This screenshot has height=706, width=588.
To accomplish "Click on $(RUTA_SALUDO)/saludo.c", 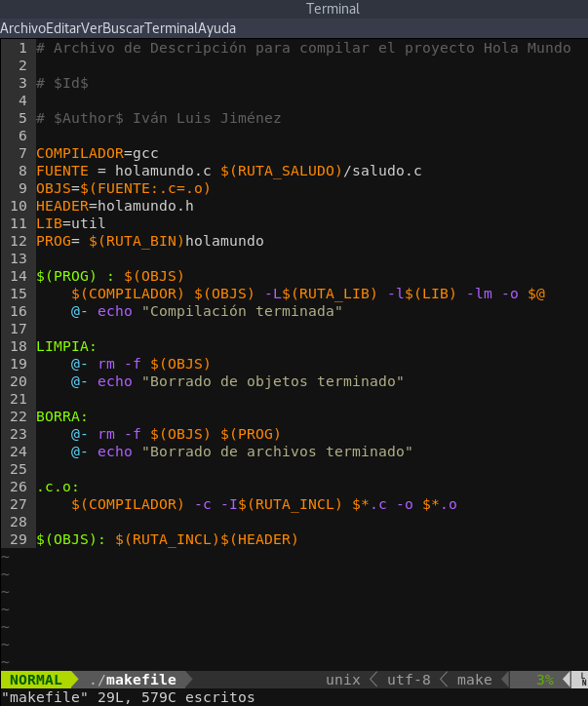I will [321, 171].
